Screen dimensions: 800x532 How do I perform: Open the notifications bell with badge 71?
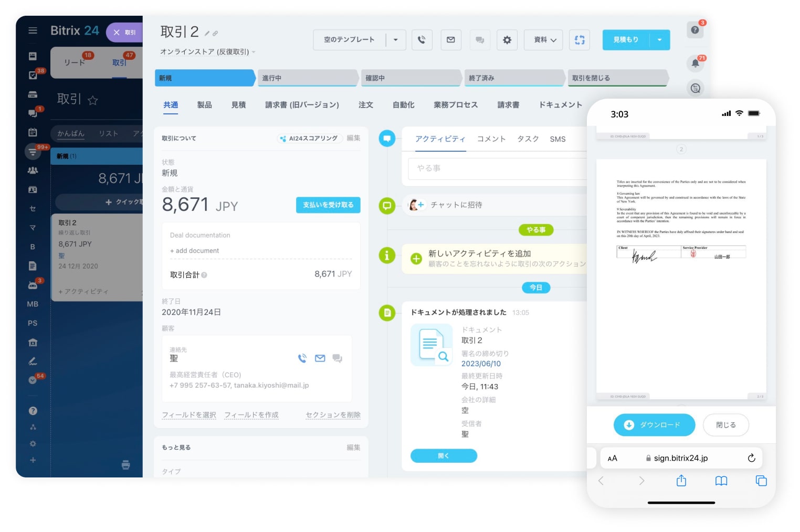(x=695, y=63)
